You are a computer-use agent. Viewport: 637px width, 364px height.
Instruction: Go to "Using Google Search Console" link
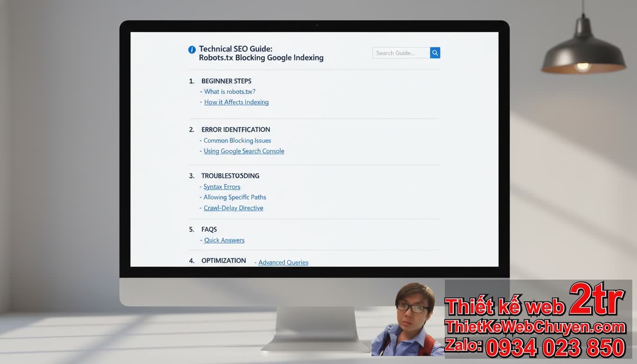click(244, 151)
